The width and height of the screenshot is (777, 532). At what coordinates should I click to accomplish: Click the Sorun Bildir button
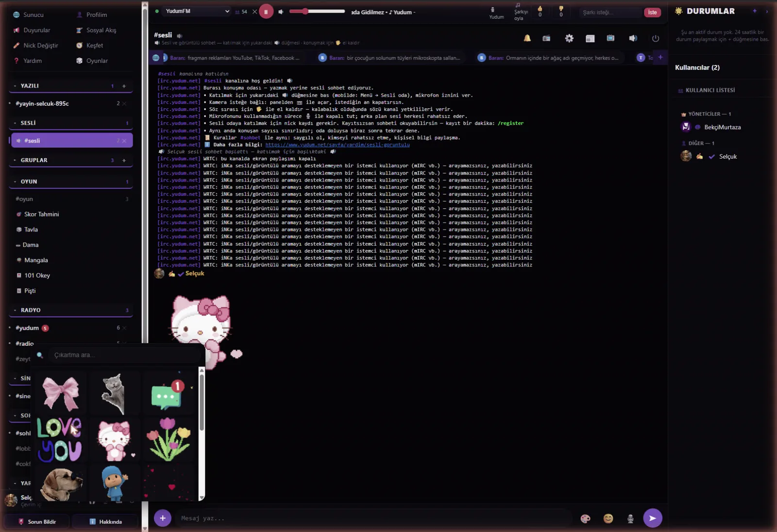(37, 522)
